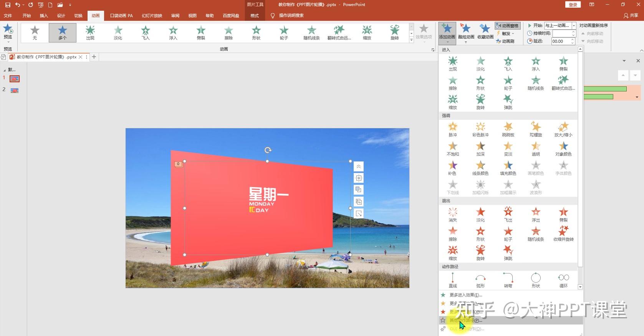The height and width of the screenshot is (336, 644).
Task: Click the Redo icon in quick access toolbar
Action: [x=31, y=5]
